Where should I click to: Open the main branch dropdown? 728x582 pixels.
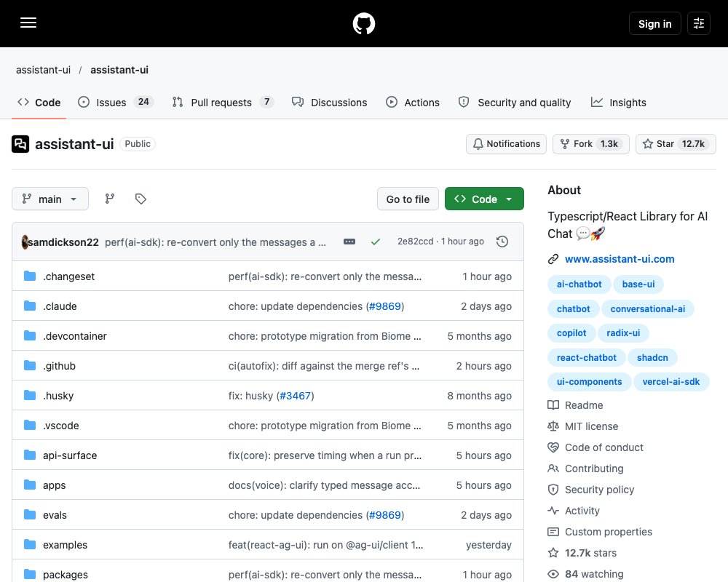[x=50, y=199]
